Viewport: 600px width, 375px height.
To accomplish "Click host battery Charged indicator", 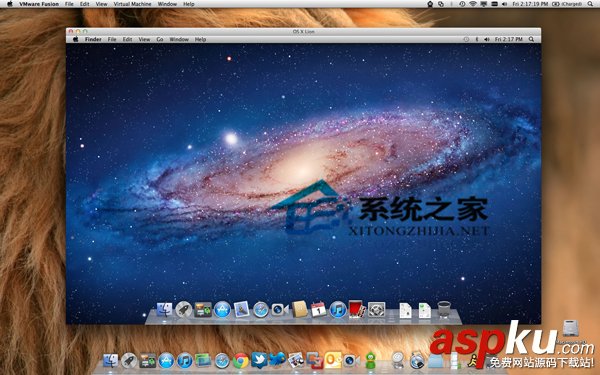I will coord(567,4).
